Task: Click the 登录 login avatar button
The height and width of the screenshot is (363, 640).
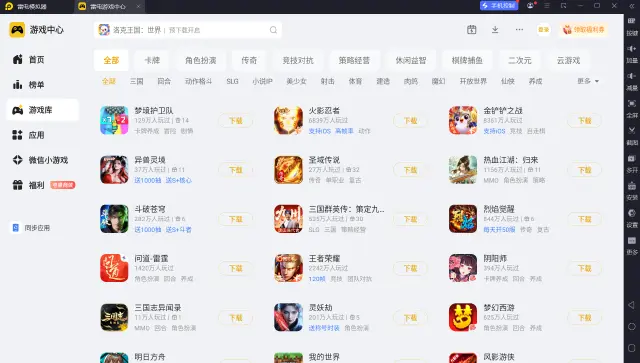Action: (544, 29)
